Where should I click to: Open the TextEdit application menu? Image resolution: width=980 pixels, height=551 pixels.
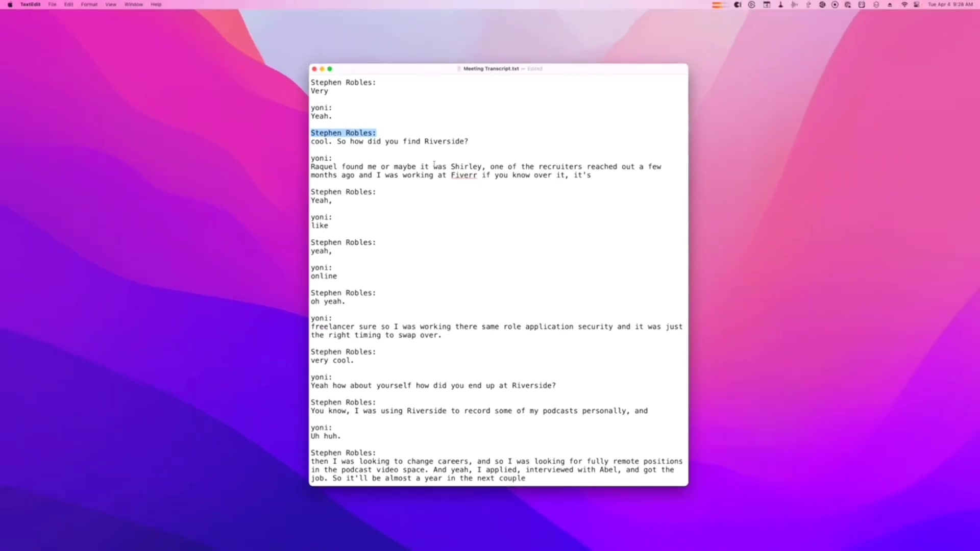coord(30,5)
